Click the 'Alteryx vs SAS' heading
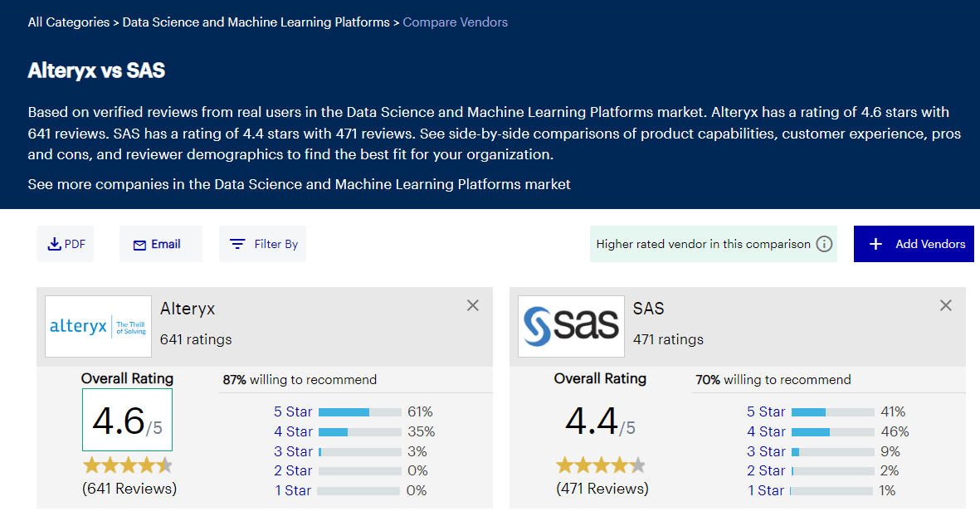 coord(96,71)
